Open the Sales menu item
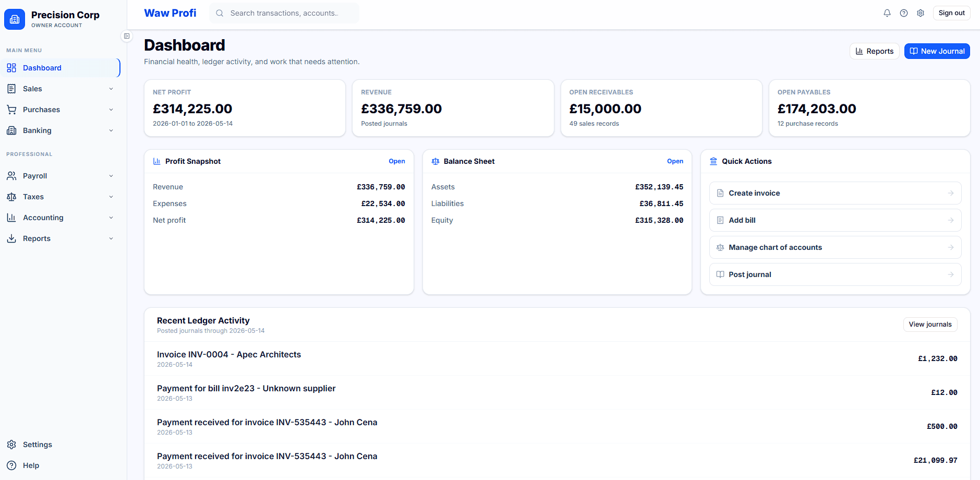This screenshot has width=980, height=480. coord(61,89)
